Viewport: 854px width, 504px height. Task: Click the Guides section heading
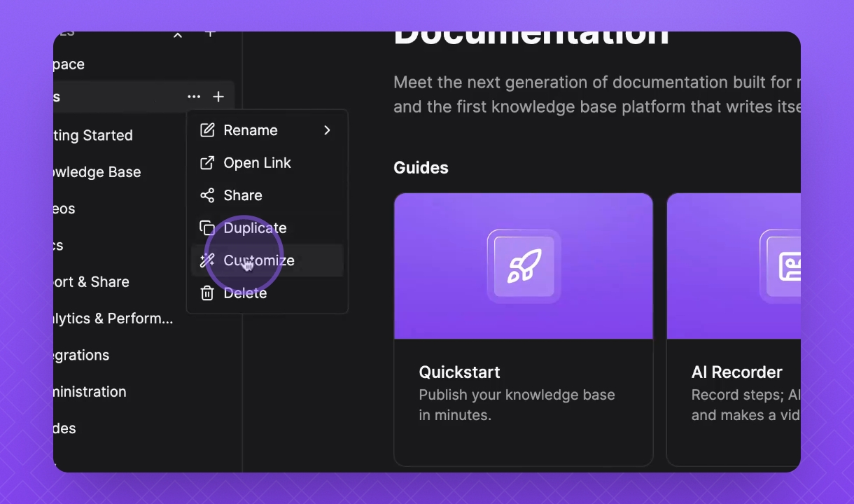pos(421,168)
